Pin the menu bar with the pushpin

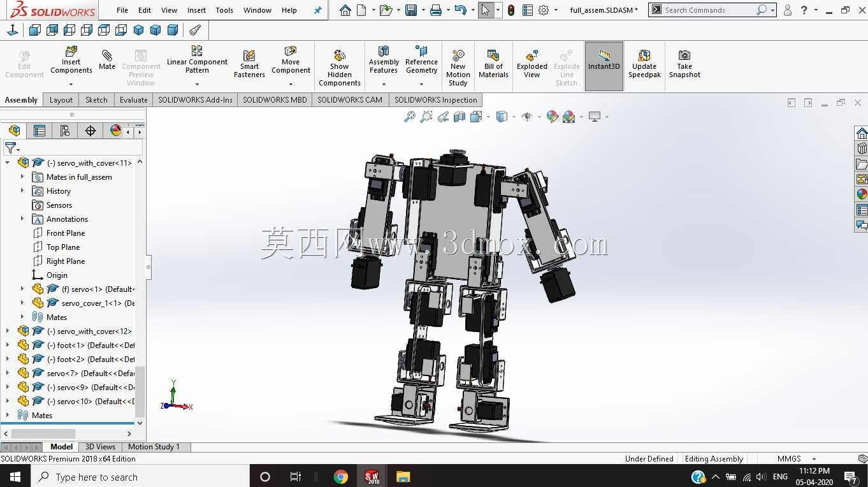[317, 10]
